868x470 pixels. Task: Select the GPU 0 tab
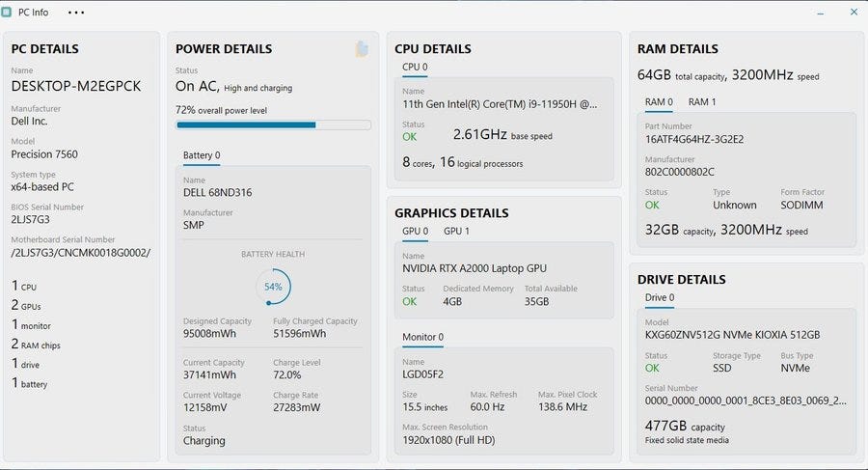pyautogui.click(x=415, y=232)
